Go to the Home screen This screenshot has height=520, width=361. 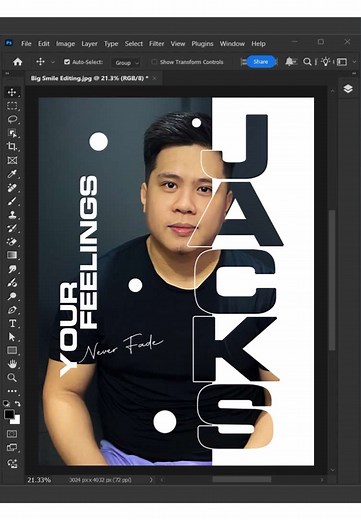(x=17, y=62)
